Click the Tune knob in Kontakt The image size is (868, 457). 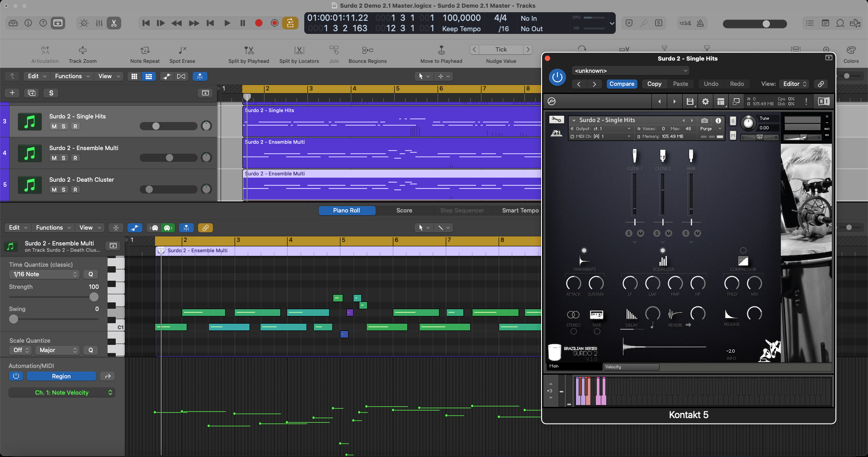click(x=748, y=123)
